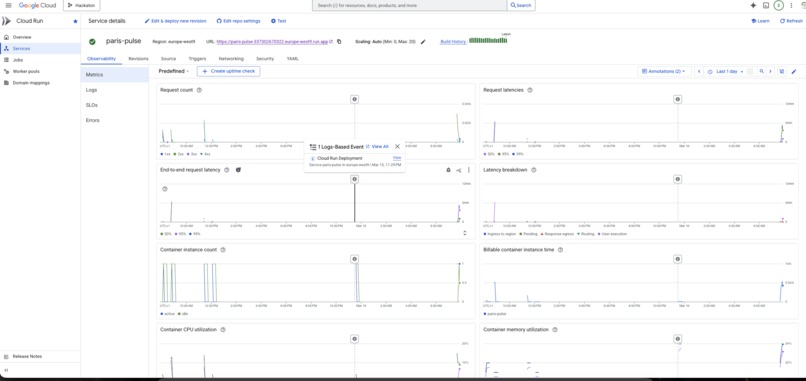Click Create uptime check button
This screenshot has height=381, width=806.
[x=229, y=71]
